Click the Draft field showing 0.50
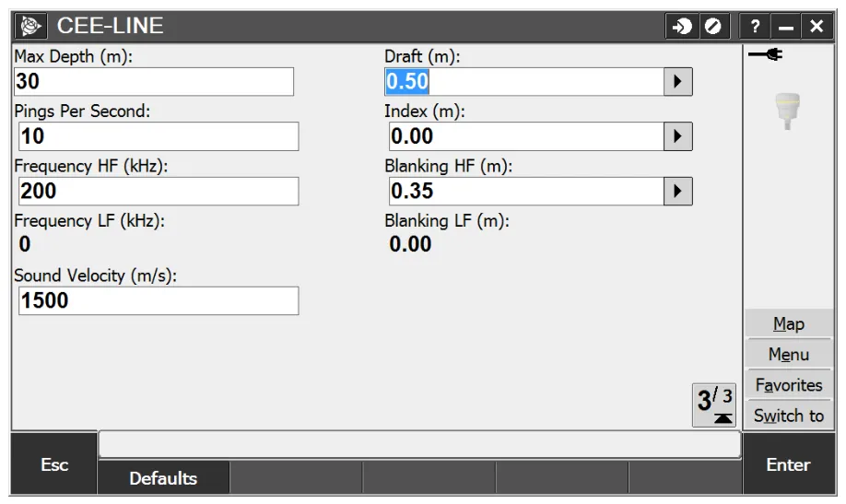Screen dimensions: 846x504 (x=523, y=81)
